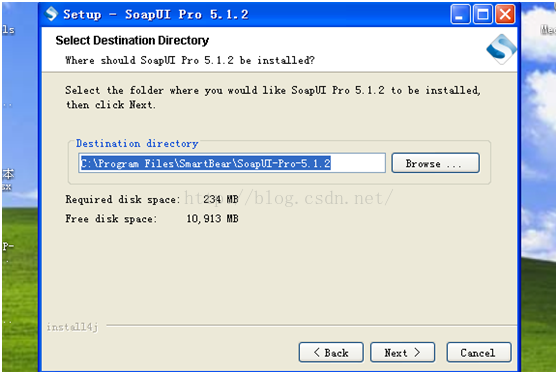Click the 'install4j' label
The image size is (558, 374).
[72, 327]
